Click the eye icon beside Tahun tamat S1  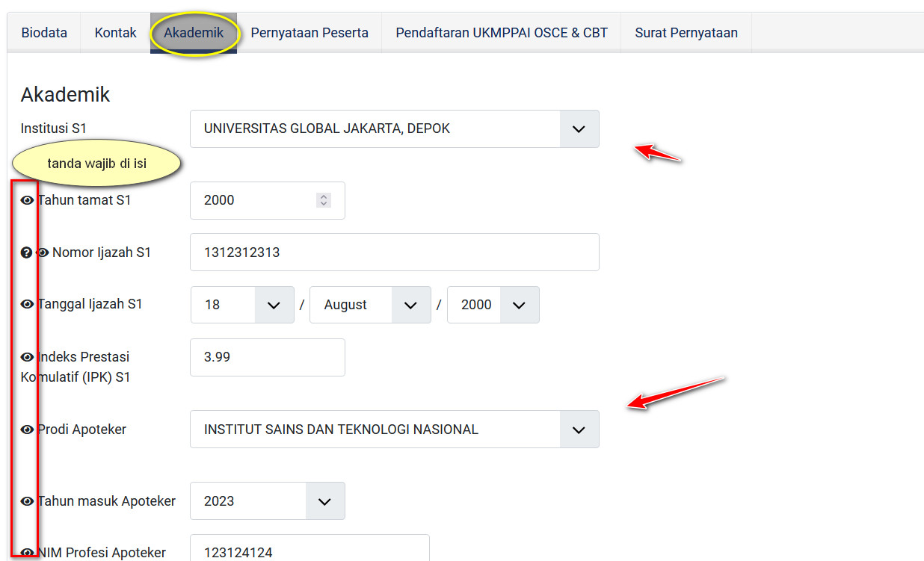[28, 200]
